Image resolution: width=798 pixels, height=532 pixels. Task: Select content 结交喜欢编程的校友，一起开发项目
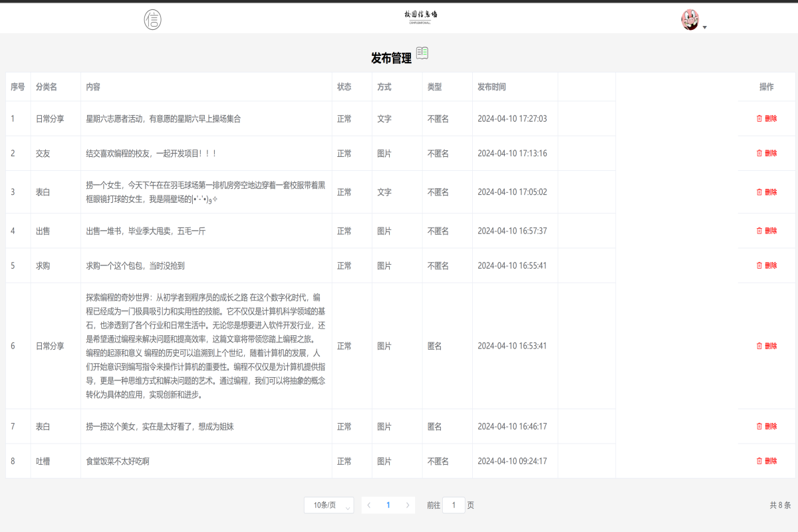pyautogui.click(x=152, y=154)
